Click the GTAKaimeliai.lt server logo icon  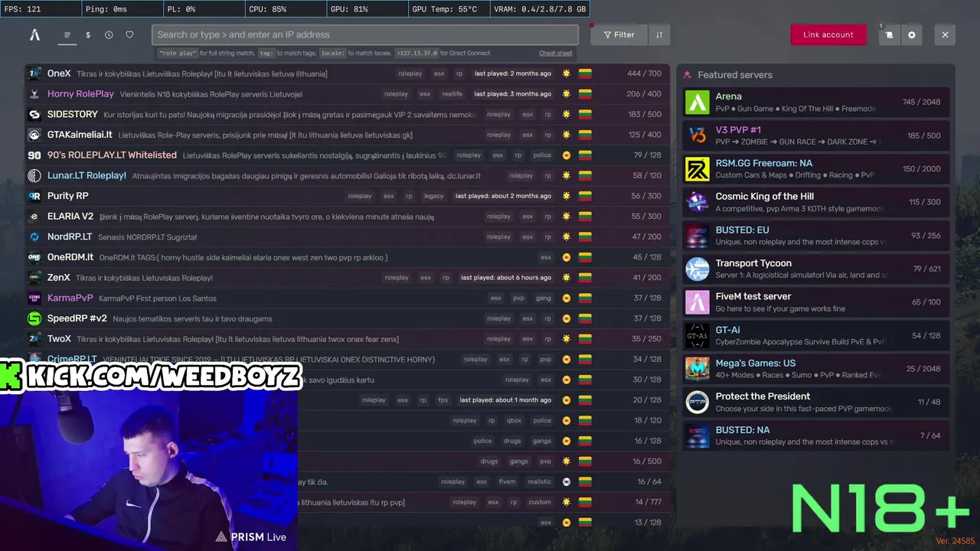34,135
